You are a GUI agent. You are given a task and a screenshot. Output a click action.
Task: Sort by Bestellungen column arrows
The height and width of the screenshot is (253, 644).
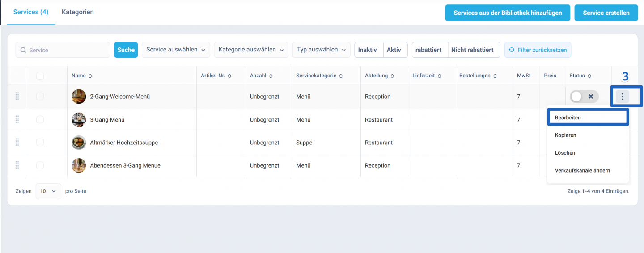(495, 76)
